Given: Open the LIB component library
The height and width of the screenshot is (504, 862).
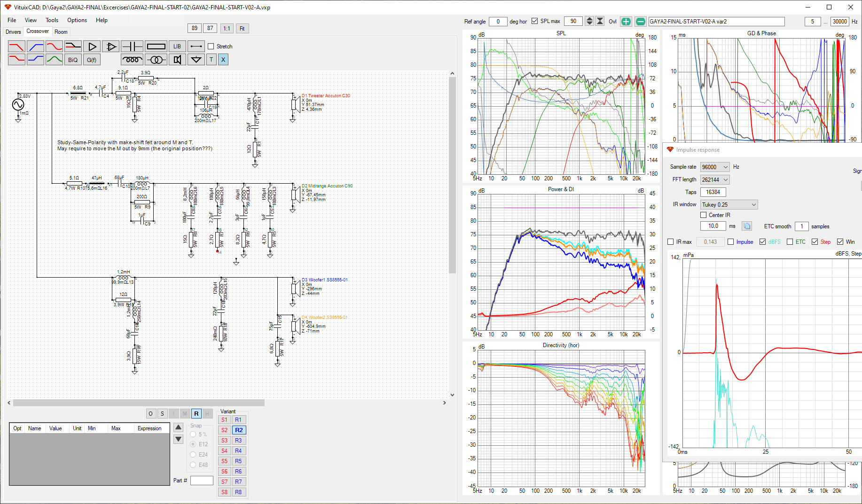Looking at the screenshot, I should pos(177,47).
